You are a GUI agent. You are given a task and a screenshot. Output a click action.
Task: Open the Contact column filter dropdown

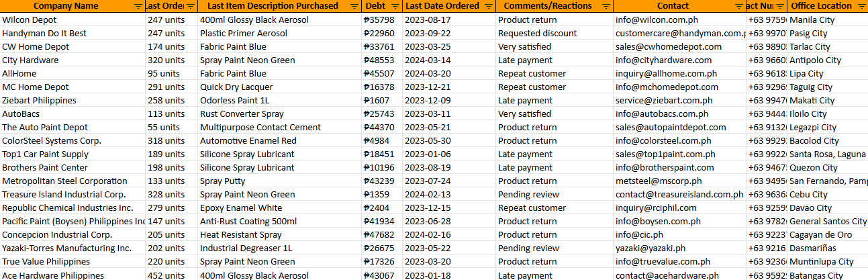coord(738,6)
